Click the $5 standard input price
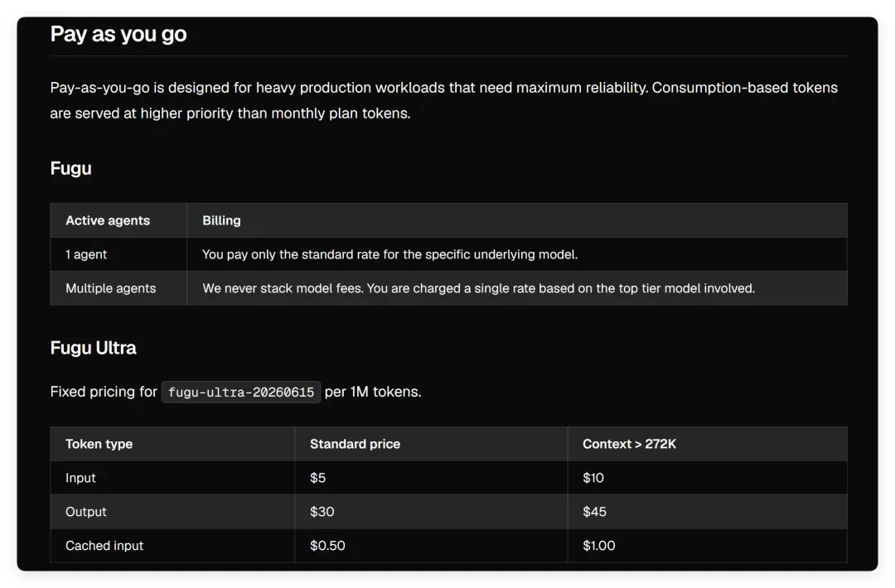The width and height of the screenshot is (895, 588). (318, 478)
